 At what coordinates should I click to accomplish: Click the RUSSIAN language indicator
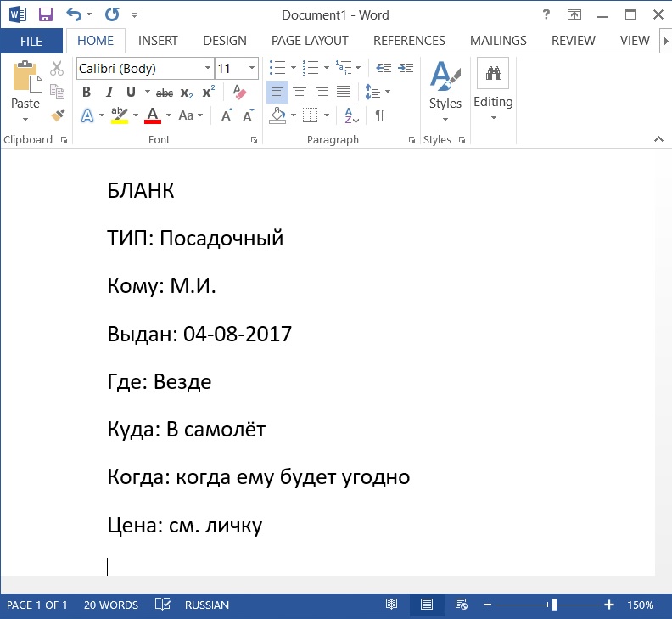coord(207,605)
